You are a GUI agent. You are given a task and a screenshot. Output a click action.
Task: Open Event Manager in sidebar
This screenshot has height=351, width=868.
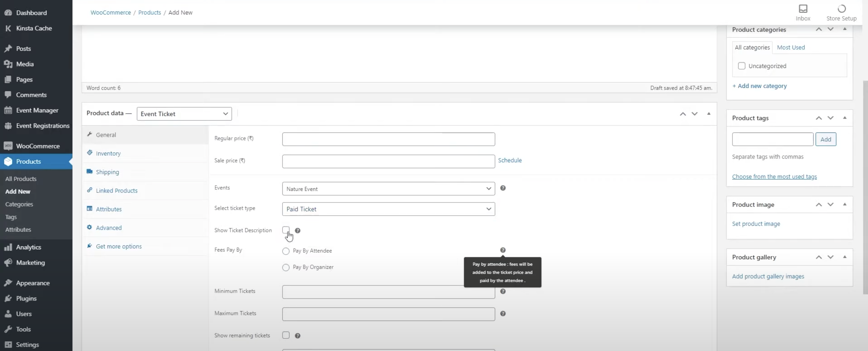click(x=37, y=110)
